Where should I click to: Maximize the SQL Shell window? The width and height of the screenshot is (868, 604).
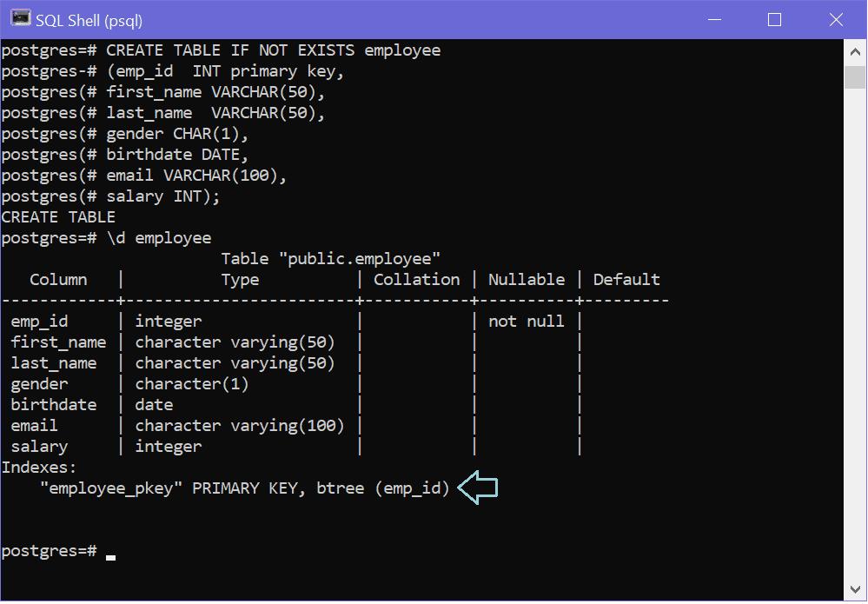point(775,19)
